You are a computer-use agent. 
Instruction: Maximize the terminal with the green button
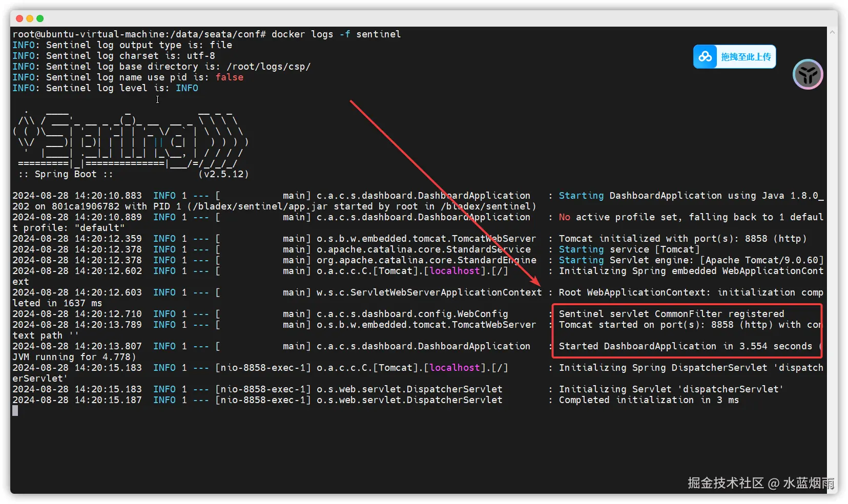tap(40, 18)
